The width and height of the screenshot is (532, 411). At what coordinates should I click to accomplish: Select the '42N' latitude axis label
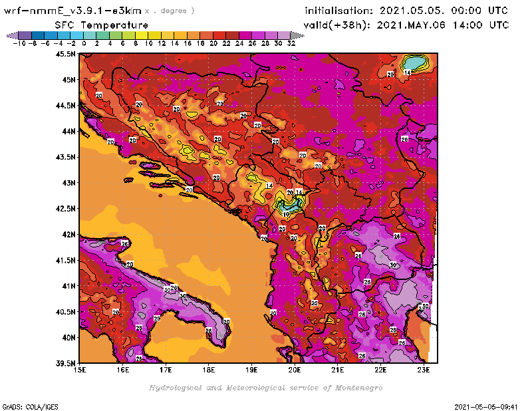pos(69,235)
